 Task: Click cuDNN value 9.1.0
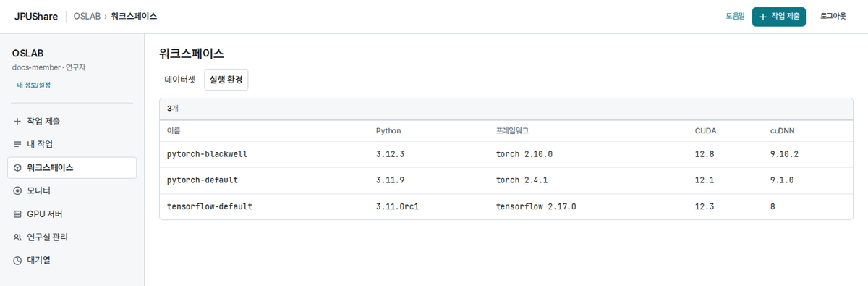click(x=783, y=180)
